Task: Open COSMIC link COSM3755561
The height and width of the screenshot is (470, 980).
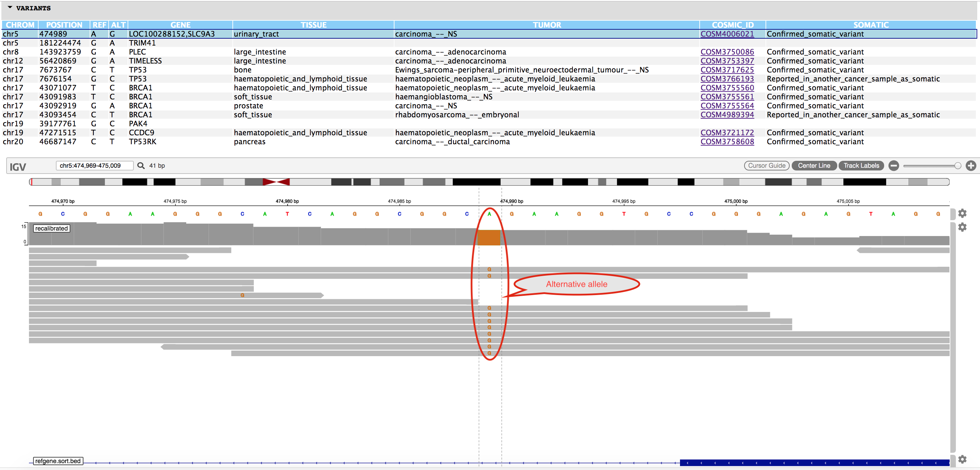Action: tap(727, 97)
